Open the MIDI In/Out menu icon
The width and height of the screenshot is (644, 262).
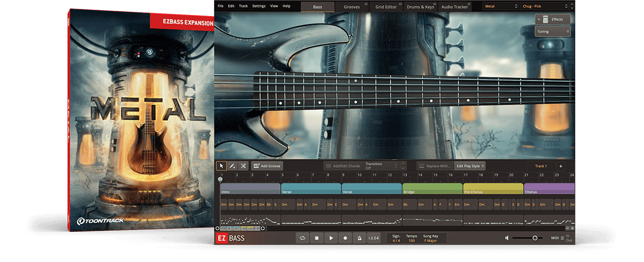562,238
